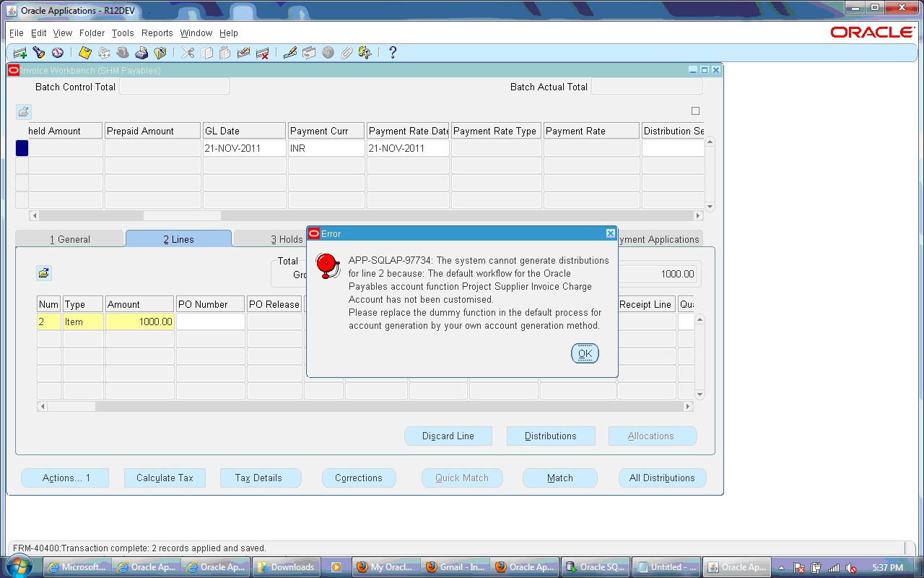Click the Type field showing Item
This screenshot has height=578, width=924.
83,322
